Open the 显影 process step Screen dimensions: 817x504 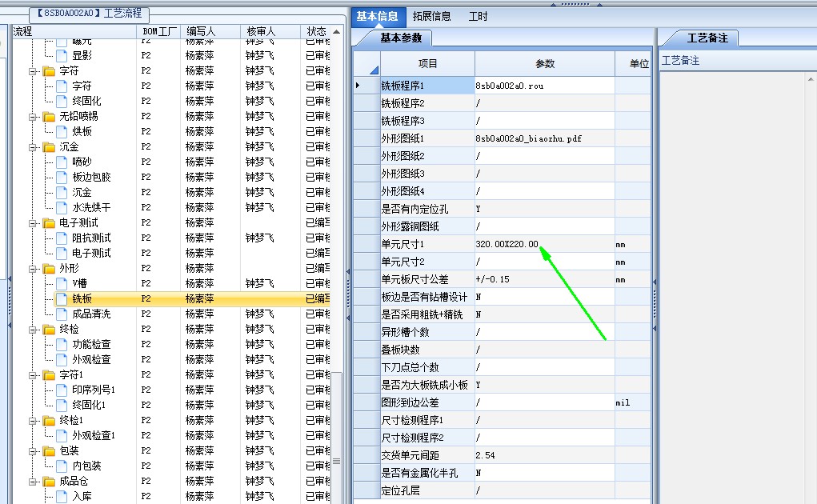click(x=82, y=55)
